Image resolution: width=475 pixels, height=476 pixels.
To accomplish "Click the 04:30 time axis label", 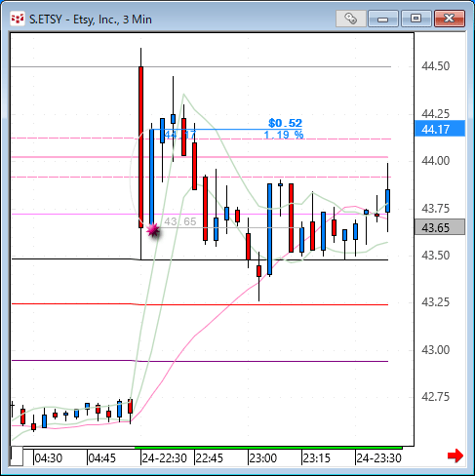I will [48, 458].
